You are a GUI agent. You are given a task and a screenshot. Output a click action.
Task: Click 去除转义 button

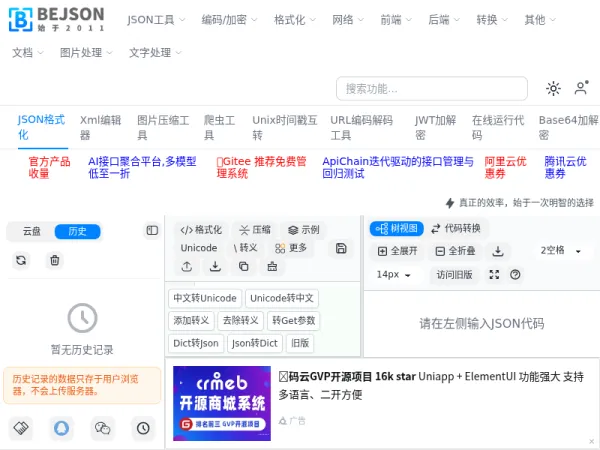click(240, 321)
